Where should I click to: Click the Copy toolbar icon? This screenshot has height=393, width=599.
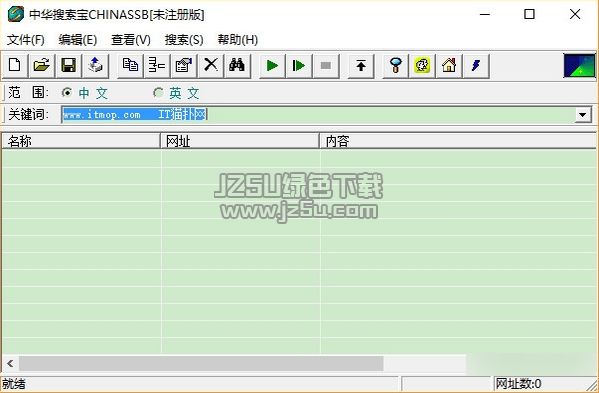click(x=130, y=66)
